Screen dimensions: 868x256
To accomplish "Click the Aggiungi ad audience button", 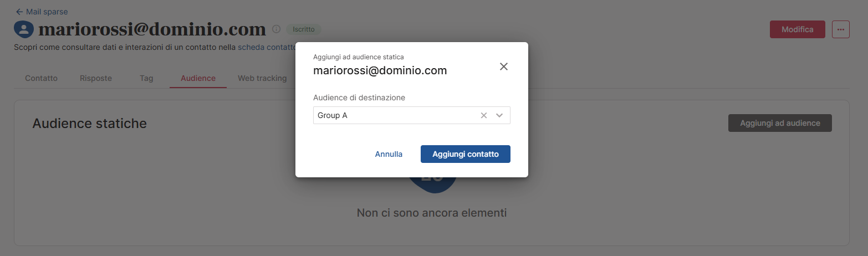I will [779, 123].
